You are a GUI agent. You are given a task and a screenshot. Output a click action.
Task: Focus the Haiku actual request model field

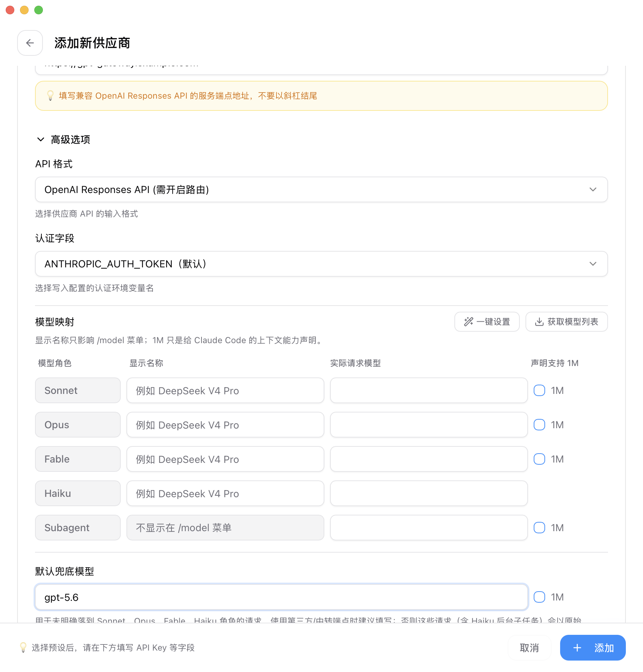(429, 493)
